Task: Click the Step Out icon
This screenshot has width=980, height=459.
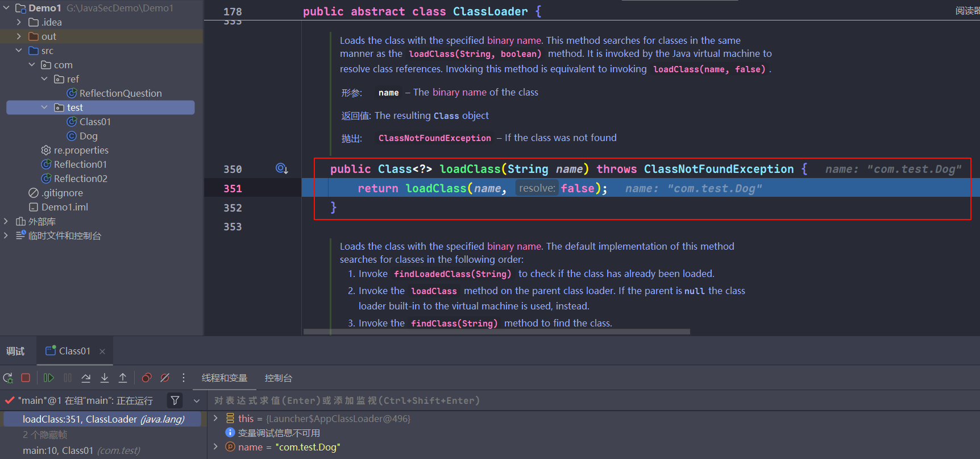Action: 123,378
